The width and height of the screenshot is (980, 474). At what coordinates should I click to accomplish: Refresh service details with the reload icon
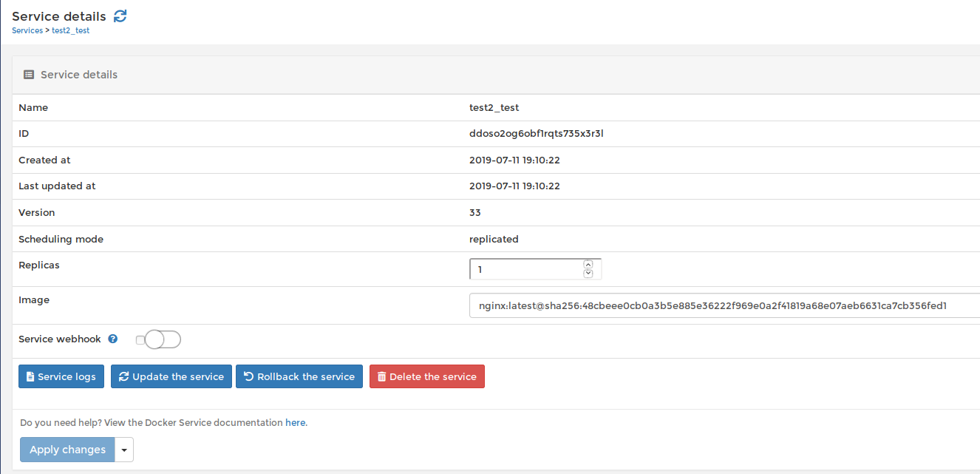tap(120, 16)
